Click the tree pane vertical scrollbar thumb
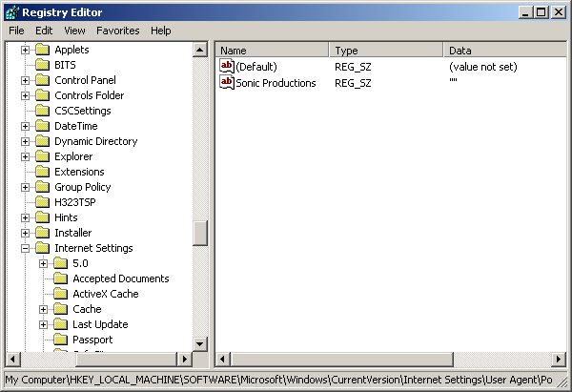The height and width of the screenshot is (392, 572). 199,233
